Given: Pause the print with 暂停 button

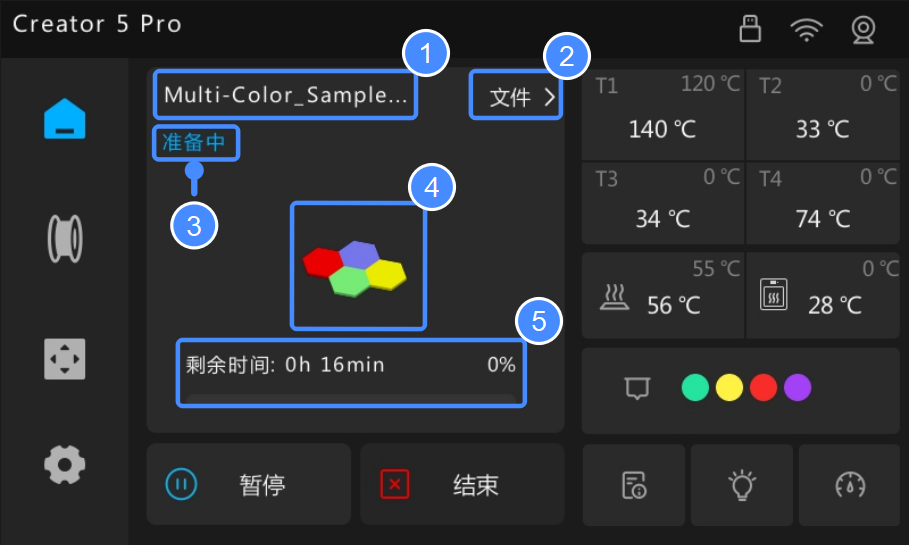Looking at the screenshot, I should pos(249,484).
